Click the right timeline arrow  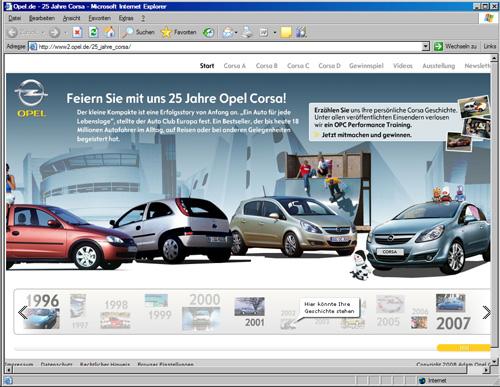click(x=486, y=313)
